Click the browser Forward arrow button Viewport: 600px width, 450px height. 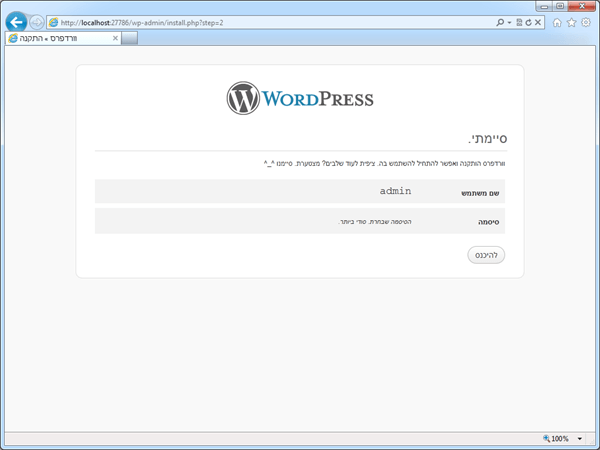tap(37, 23)
